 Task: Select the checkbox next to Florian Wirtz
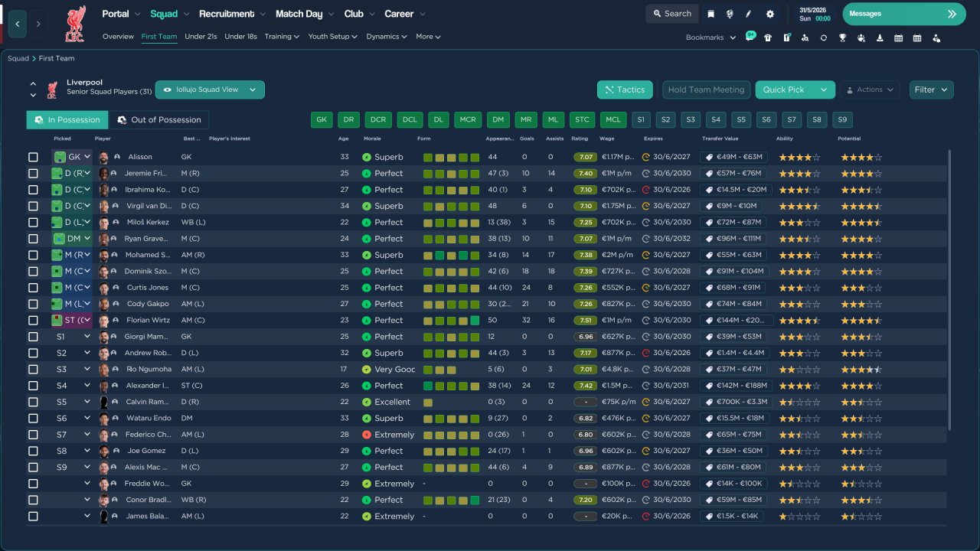[x=33, y=321]
